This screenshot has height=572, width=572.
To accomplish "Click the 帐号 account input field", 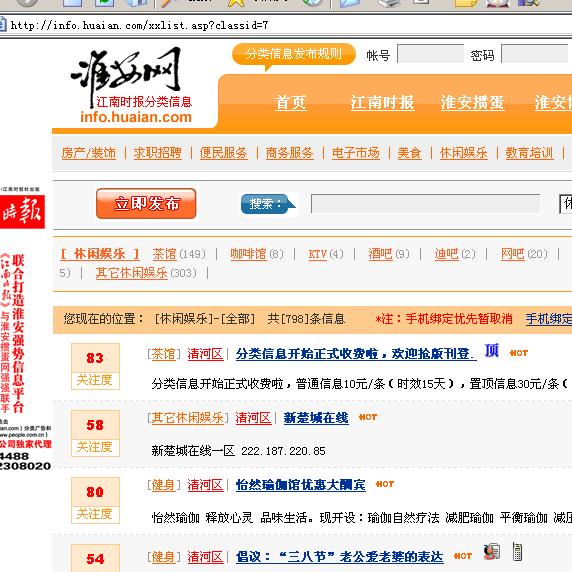I will [430, 54].
